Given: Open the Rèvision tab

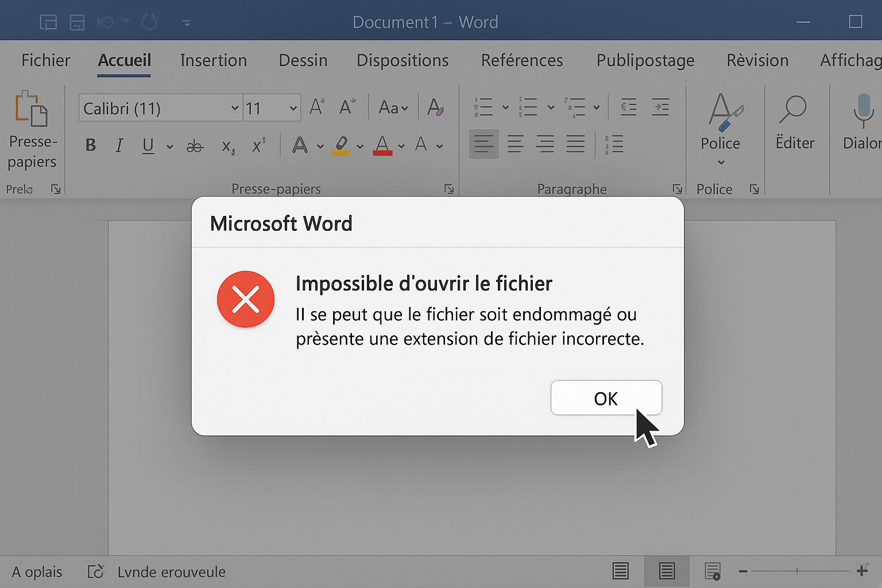Looking at the screenshot, I should 757,60.
